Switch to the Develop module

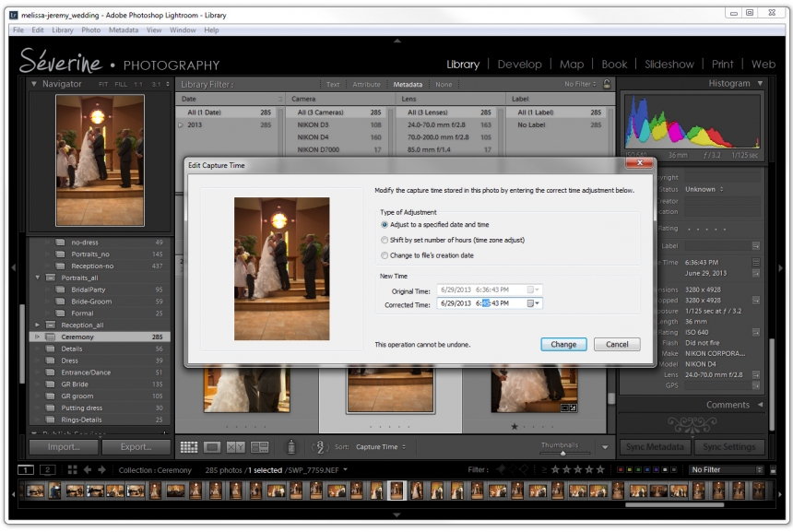point(520,65)
